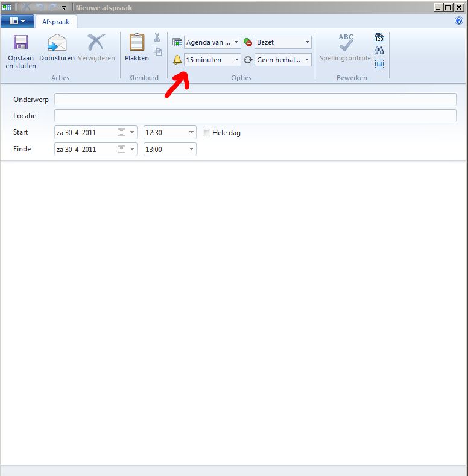Click in the Locatie text field

(x=255, y=116)
